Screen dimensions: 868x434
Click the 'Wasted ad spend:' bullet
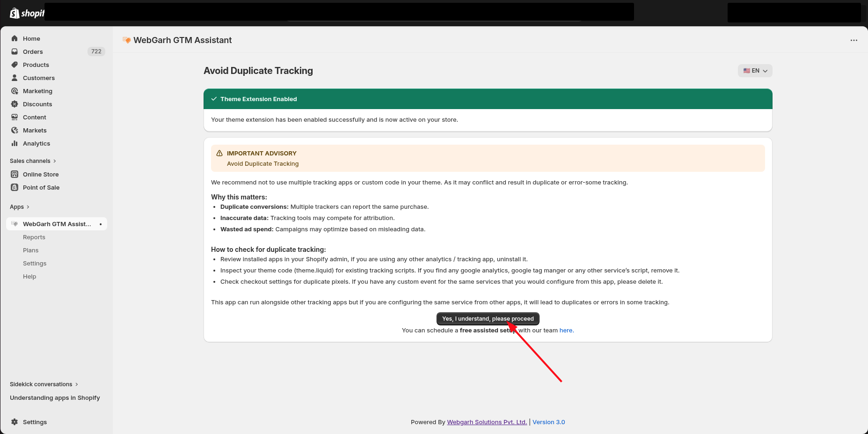(x=247, y=229)
